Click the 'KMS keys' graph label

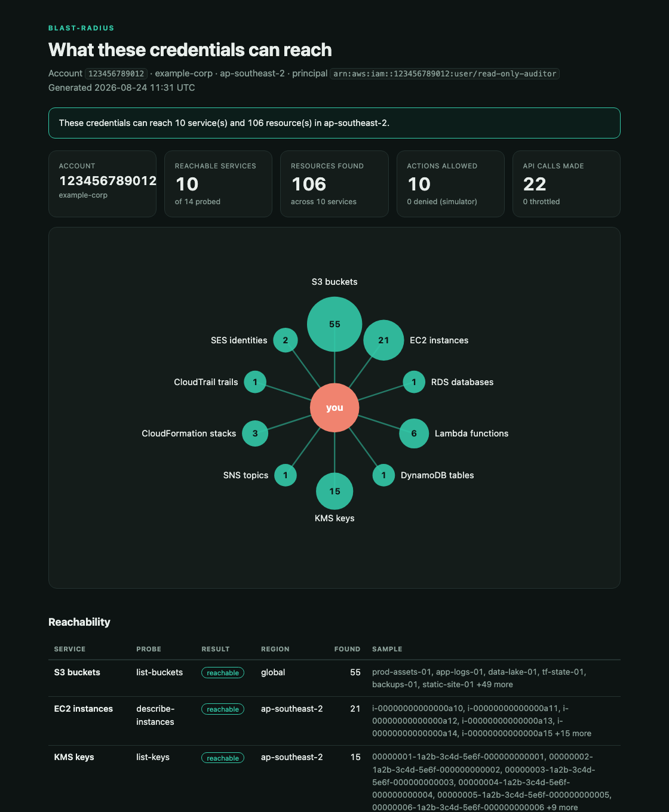click(334, 518)
